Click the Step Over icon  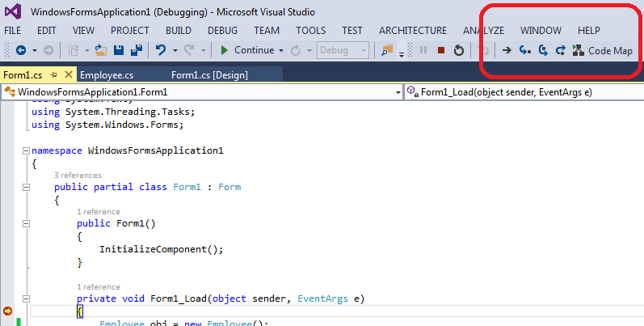point(543,51)
